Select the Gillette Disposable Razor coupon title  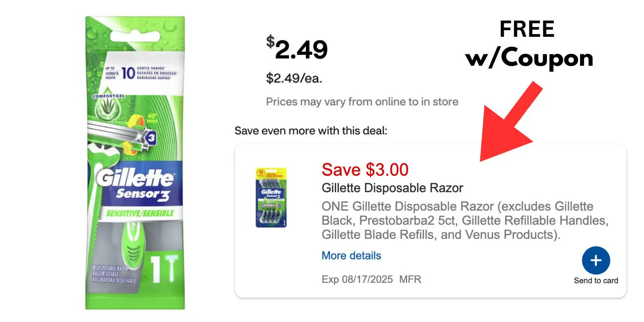pyautogui.click(x=392, y=188)
